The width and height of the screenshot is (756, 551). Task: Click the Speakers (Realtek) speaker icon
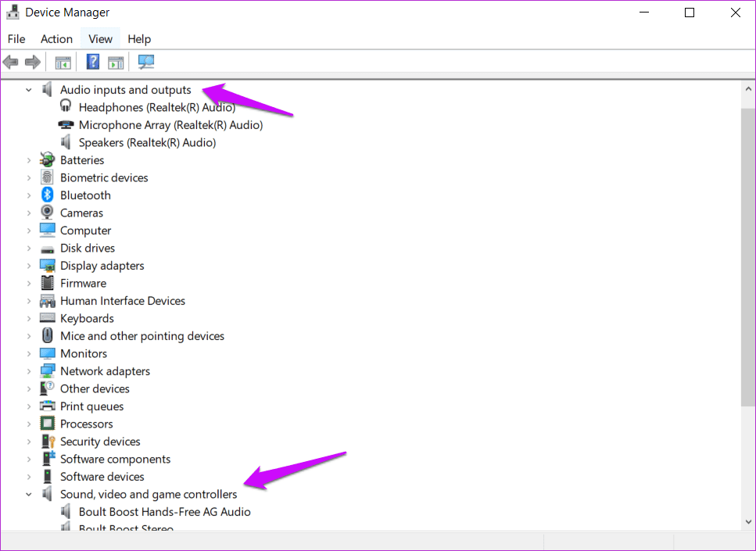point(66,142)
